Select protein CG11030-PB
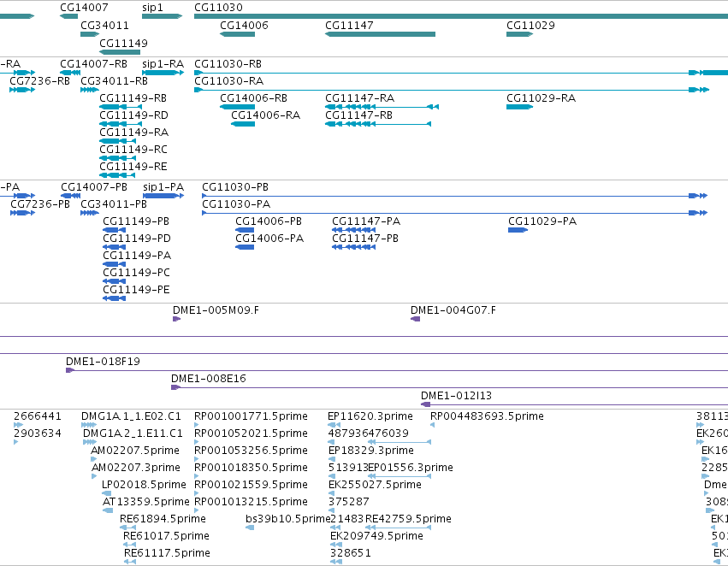 (x=454, y=196)
